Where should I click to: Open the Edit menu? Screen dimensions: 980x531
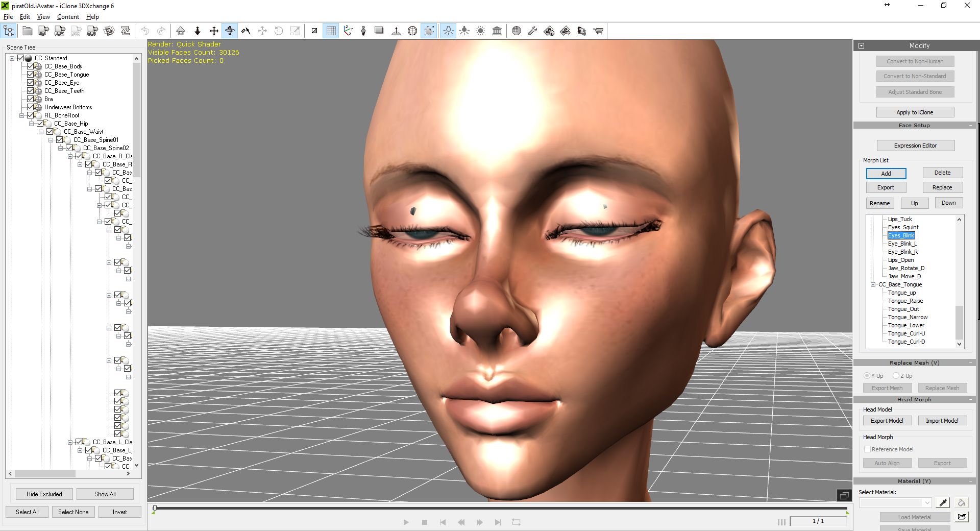coord(25,17)
